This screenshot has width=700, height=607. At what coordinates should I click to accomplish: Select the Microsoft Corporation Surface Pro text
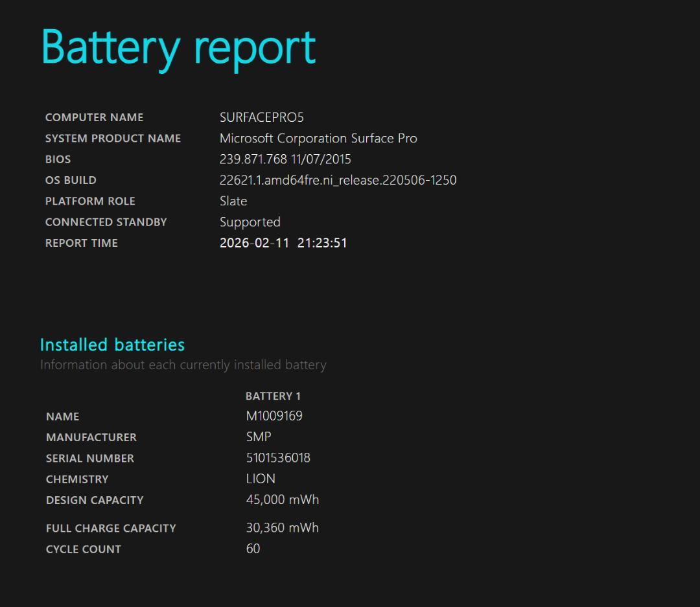tap(318, 138)
